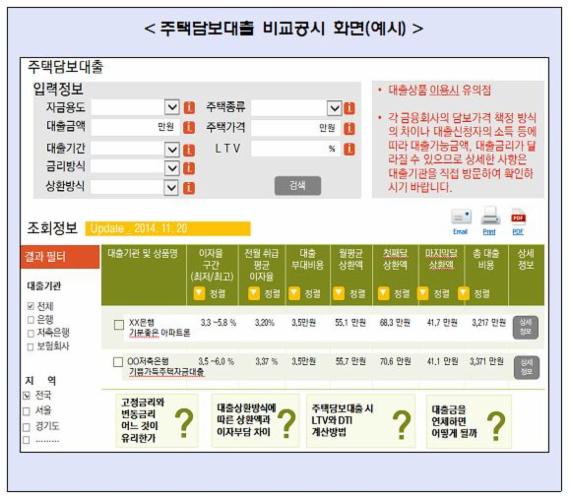Click the Update 2014.11.20 yellow banner

pos(168,229)
